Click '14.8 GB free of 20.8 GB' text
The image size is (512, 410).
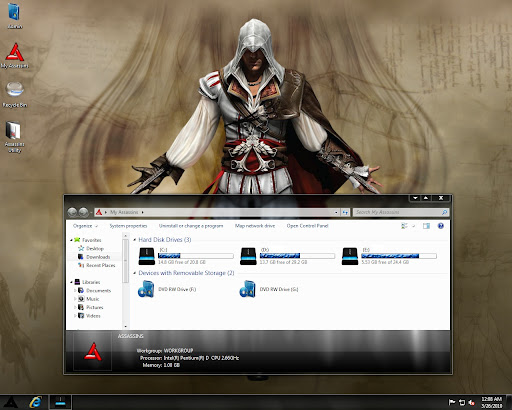182,262
